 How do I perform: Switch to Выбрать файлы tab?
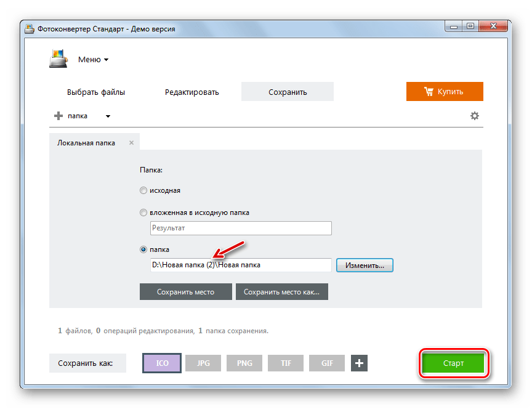click(96, 92)
